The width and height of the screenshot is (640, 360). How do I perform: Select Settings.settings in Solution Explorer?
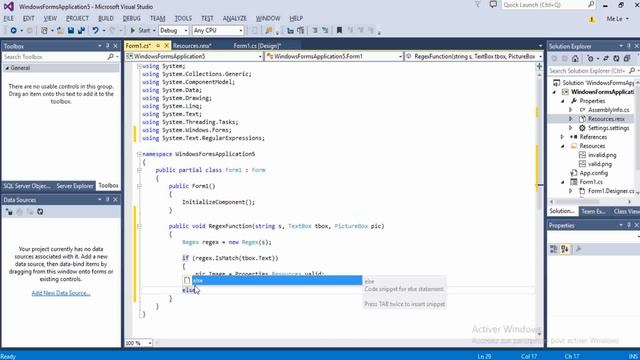(609, 128)
